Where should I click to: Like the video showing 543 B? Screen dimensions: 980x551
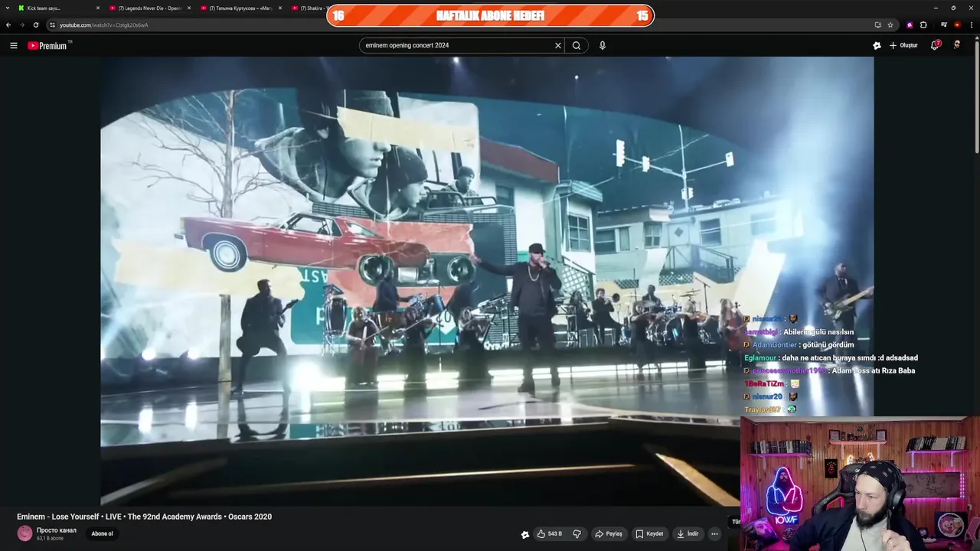click(550, 533)
